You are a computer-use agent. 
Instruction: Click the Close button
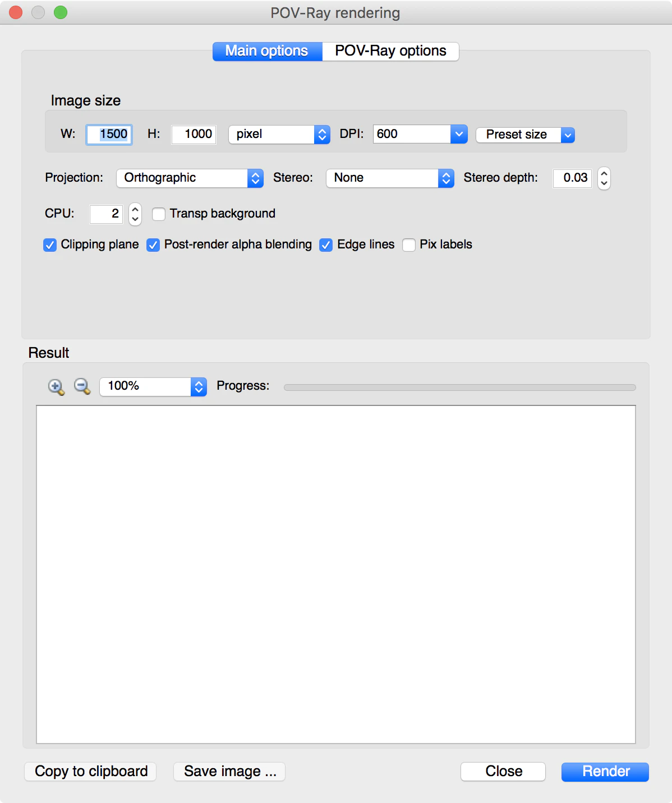(503, 772)
